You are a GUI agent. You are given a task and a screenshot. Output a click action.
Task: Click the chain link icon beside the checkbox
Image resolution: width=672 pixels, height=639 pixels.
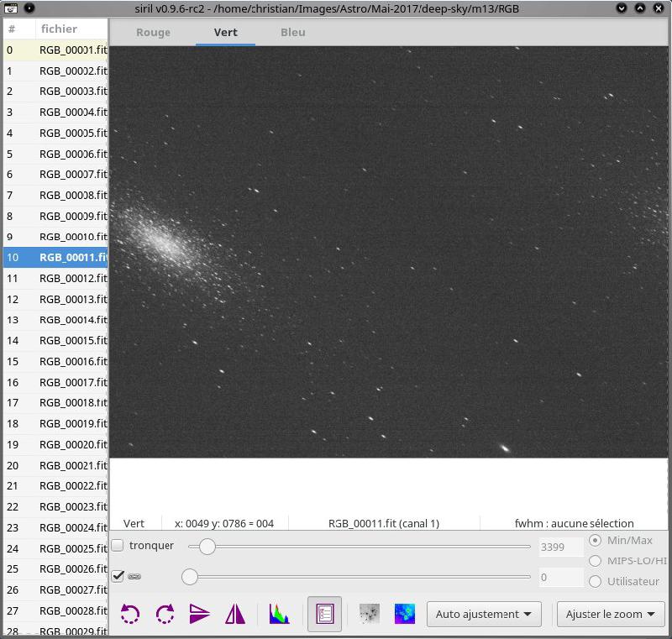click(x=134, y=577)
